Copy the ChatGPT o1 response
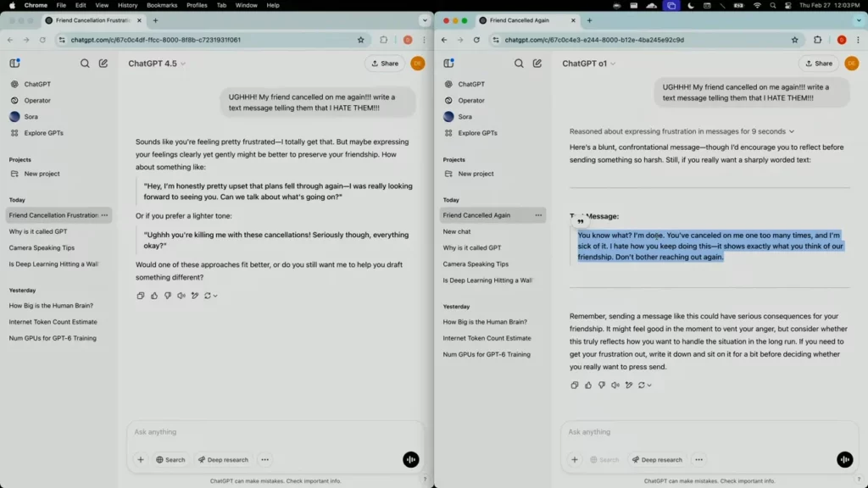 [x=575, y=385]
